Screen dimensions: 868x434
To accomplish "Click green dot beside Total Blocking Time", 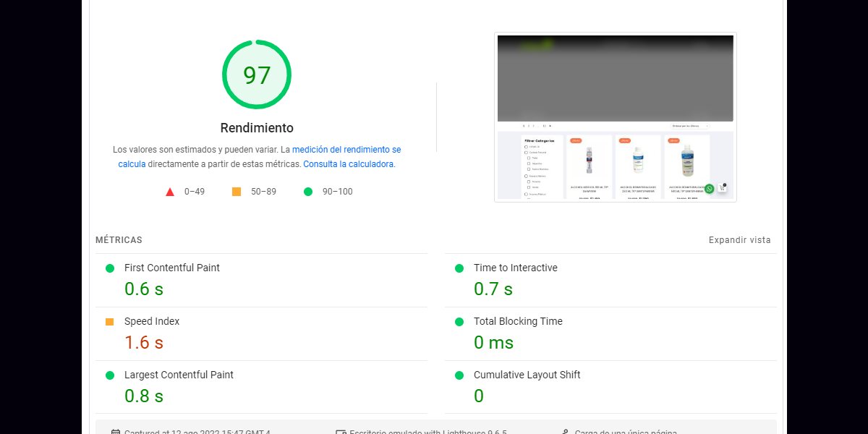I will (x=459, y=321).
